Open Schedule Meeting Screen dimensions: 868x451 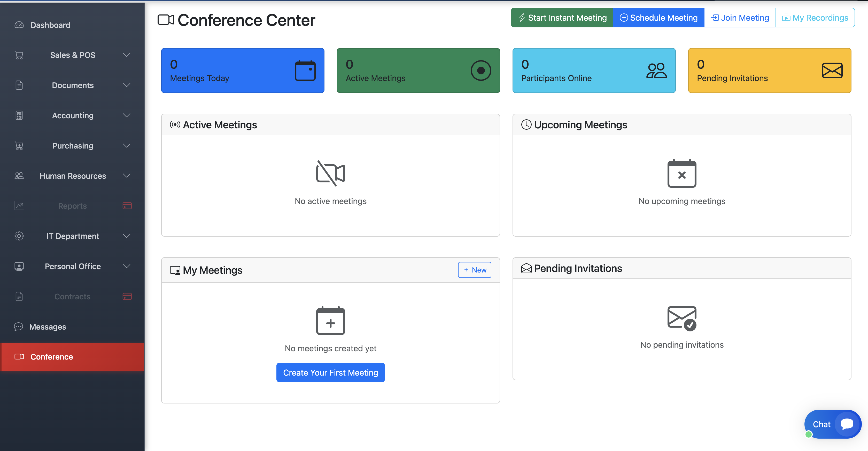click(658, 18)
